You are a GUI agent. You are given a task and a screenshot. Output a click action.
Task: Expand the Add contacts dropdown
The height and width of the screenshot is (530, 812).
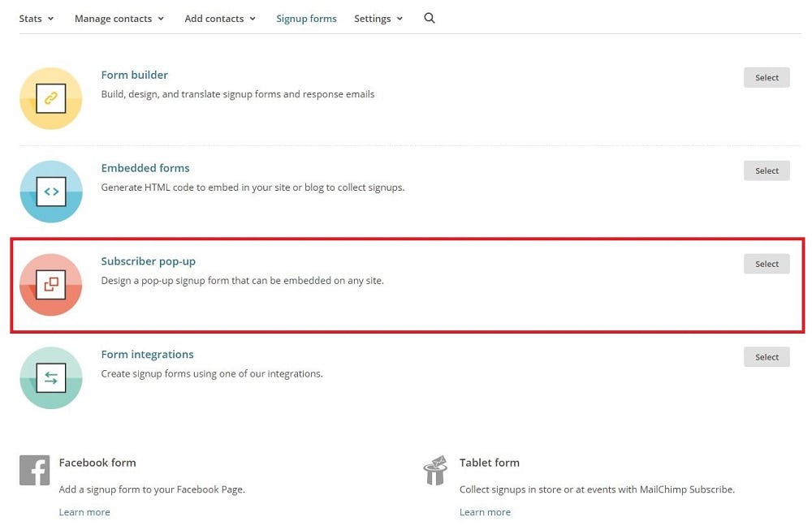220,19
